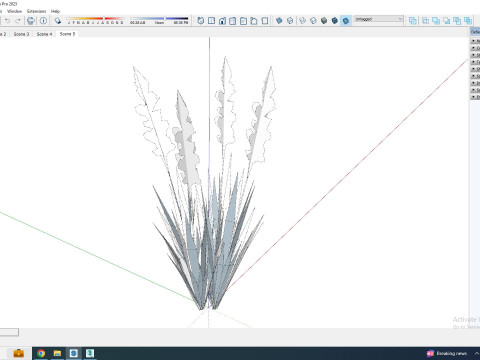Open the Help menu
This screenshot has height=360, width=480.
pyautogui.click(x=55, y=11)
